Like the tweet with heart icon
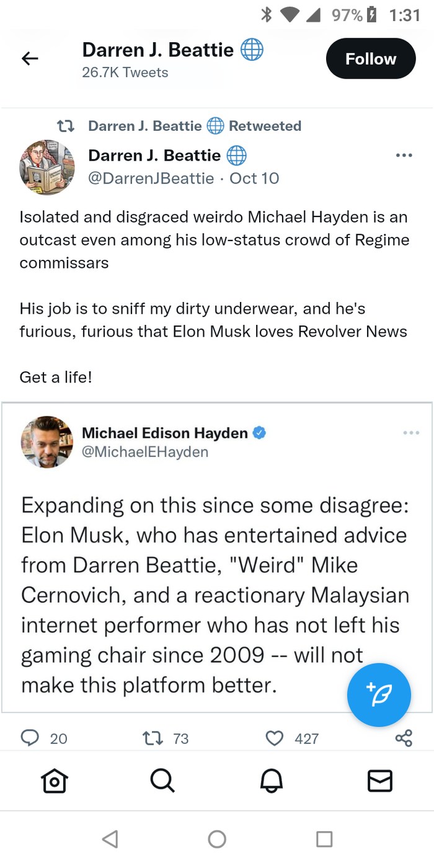 [x=274, y=738]
